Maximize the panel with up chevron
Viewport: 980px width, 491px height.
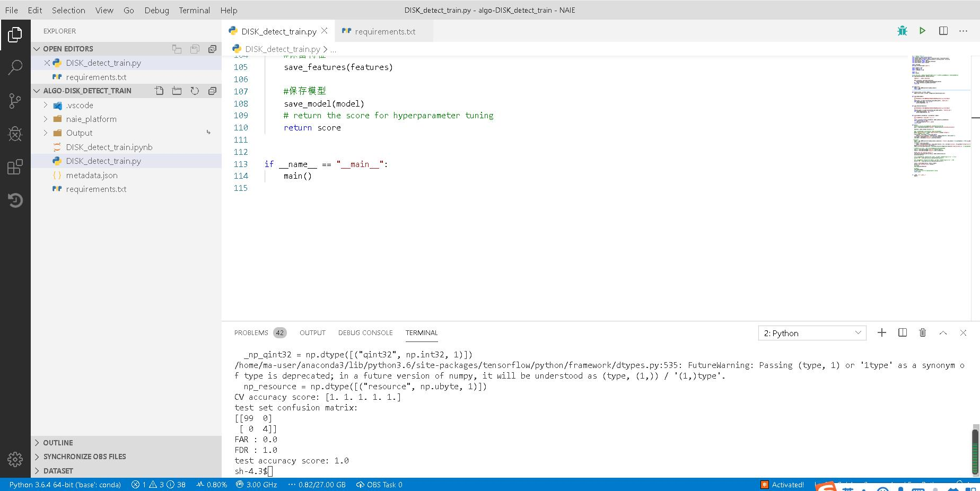point(943,332)
